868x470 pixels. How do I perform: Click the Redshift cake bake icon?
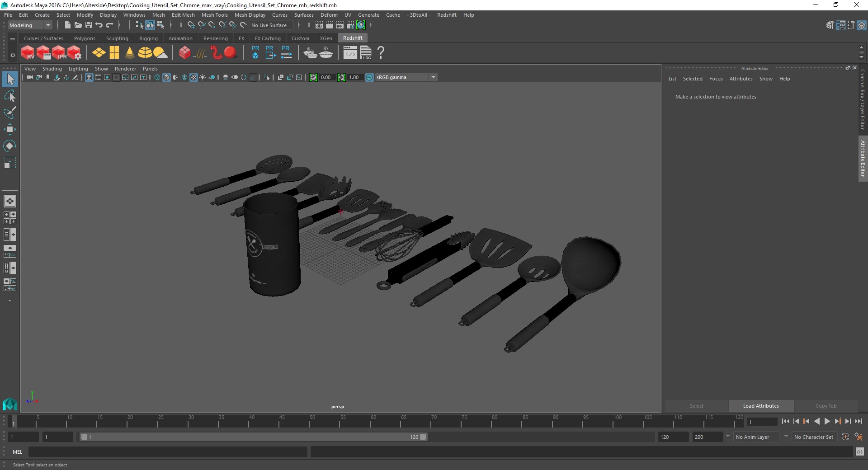coord(325,53)
